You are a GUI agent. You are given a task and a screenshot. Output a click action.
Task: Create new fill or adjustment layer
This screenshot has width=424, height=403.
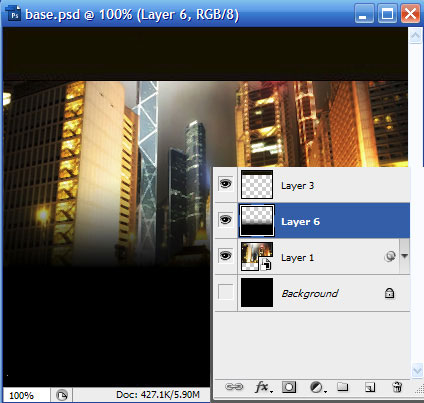[318, 387]
